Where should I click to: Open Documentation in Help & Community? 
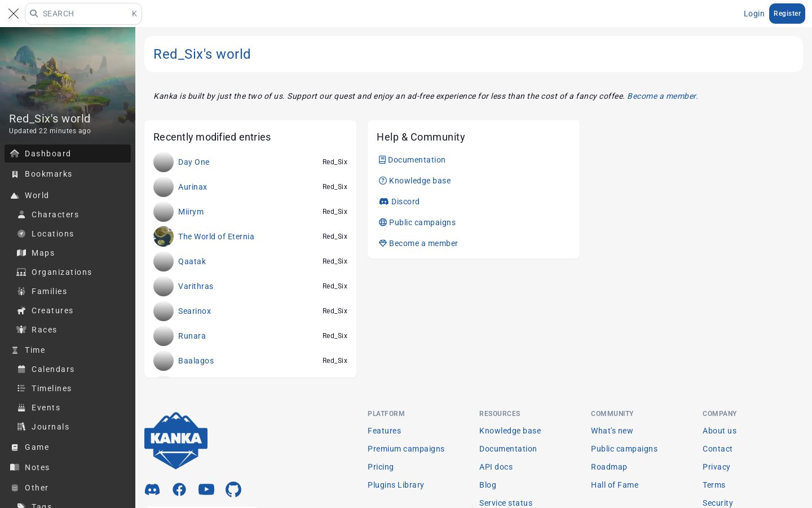pos(412,160)
